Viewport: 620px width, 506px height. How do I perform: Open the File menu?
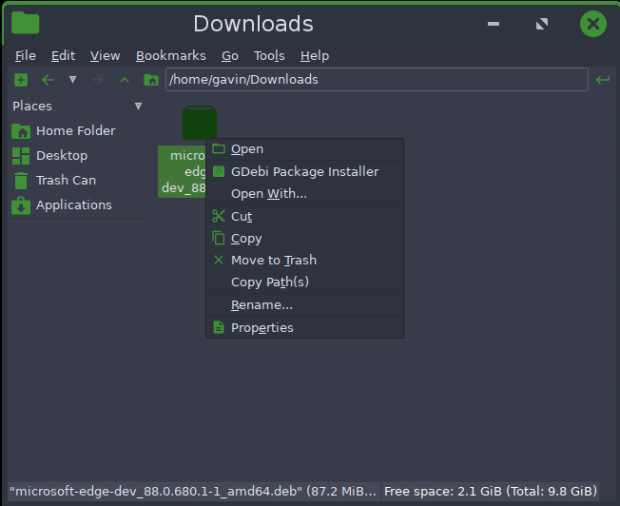(x=25, y=56)
